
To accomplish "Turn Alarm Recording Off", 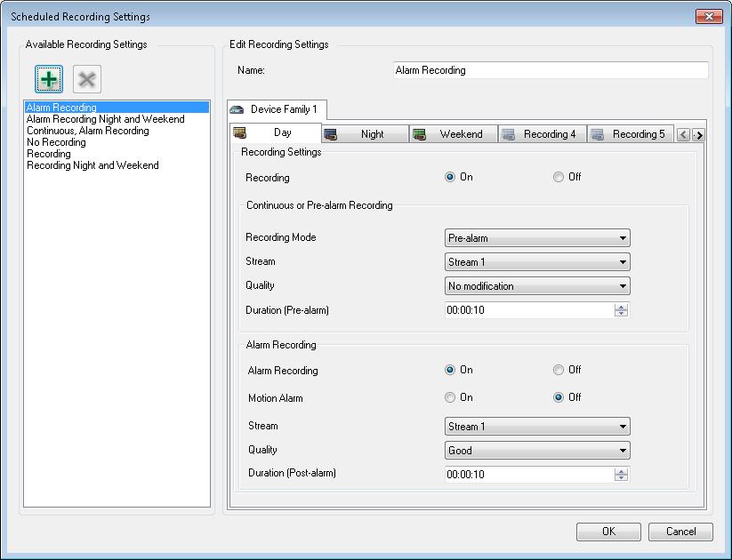I will [x=558, y=370].
